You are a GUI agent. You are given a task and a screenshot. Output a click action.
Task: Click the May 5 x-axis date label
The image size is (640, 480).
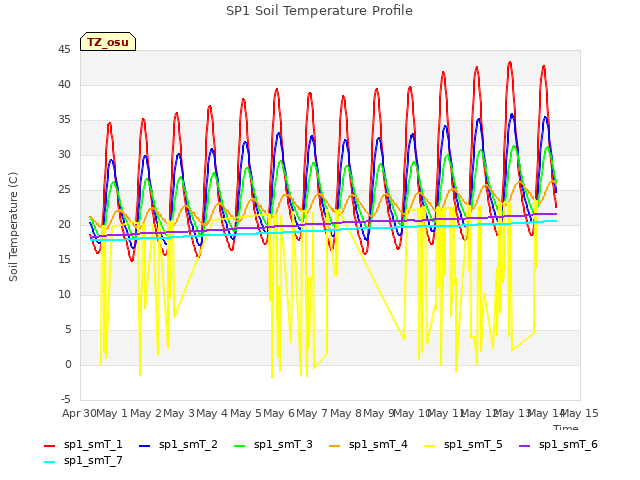pyautogui.click(x=246, y=413)
